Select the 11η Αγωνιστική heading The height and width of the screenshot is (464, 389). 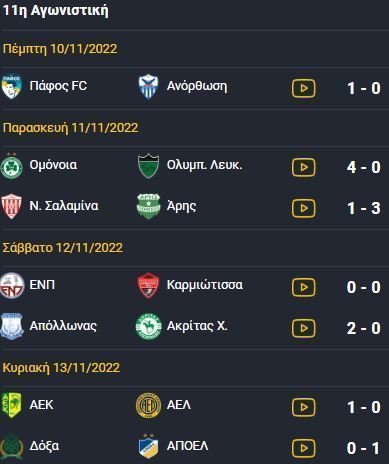coord(55,10)
